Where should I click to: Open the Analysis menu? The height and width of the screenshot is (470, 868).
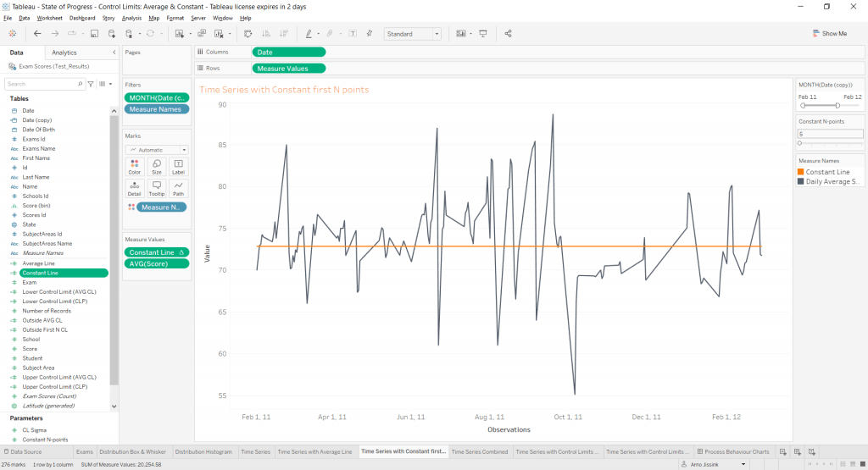point(131,18)
